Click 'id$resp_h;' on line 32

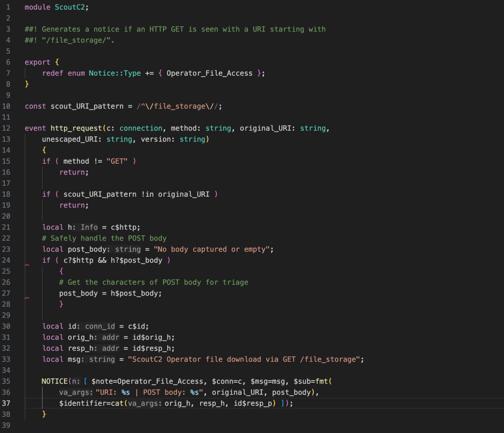click(x=154, y=348)
